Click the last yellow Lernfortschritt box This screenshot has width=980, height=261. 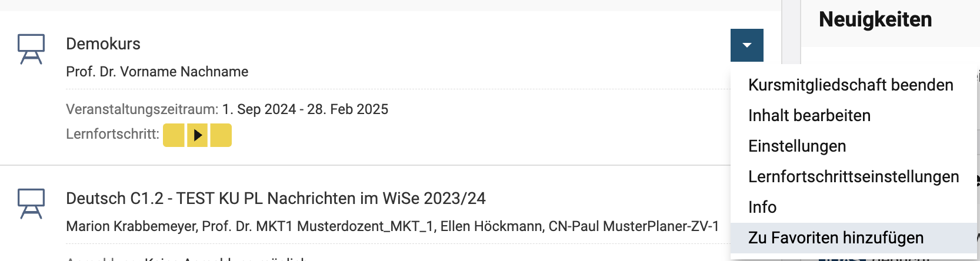coord(221,135)
